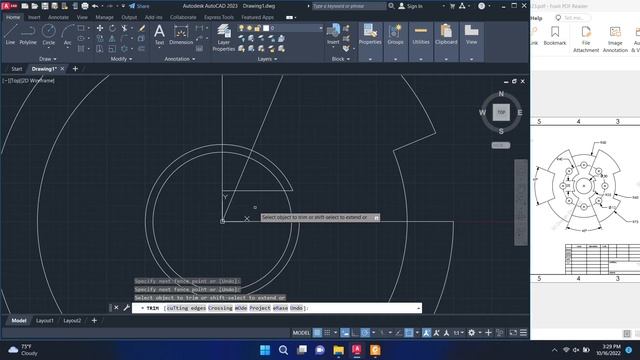Open the Layer Properties manager

tap(223, 38)
